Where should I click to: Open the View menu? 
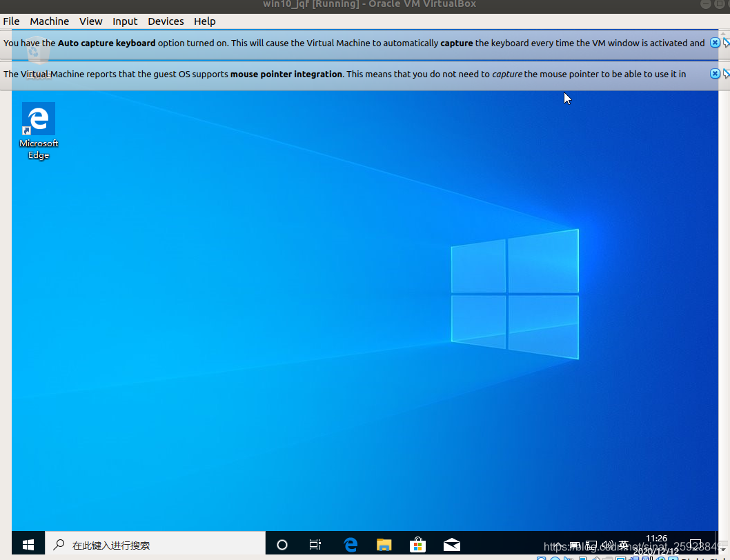(x=90, y=21)
